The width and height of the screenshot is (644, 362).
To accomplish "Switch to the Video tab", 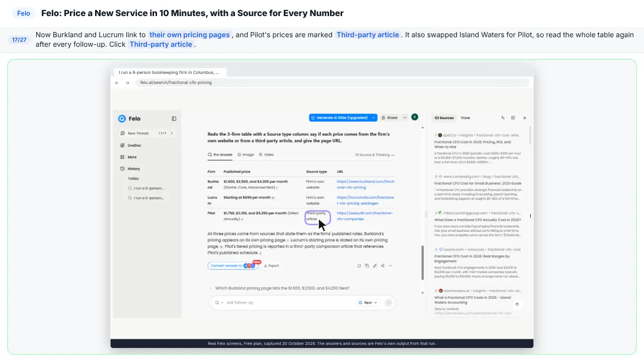I will [267, 155].
